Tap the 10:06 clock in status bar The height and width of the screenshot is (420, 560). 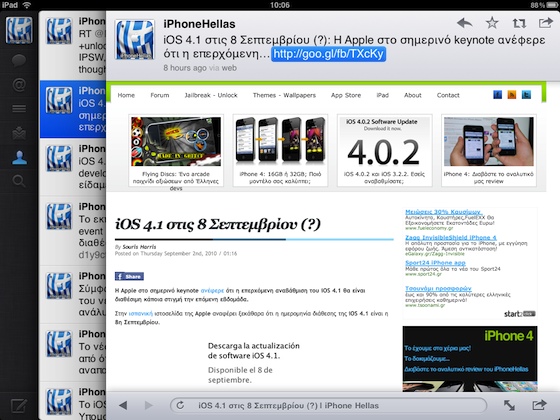pyautogui.click(x=280, y=5)
